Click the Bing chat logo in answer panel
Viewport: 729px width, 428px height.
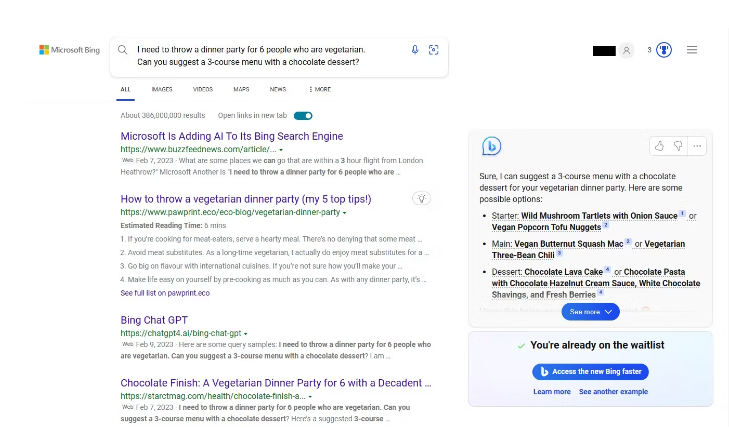[491, 146]
